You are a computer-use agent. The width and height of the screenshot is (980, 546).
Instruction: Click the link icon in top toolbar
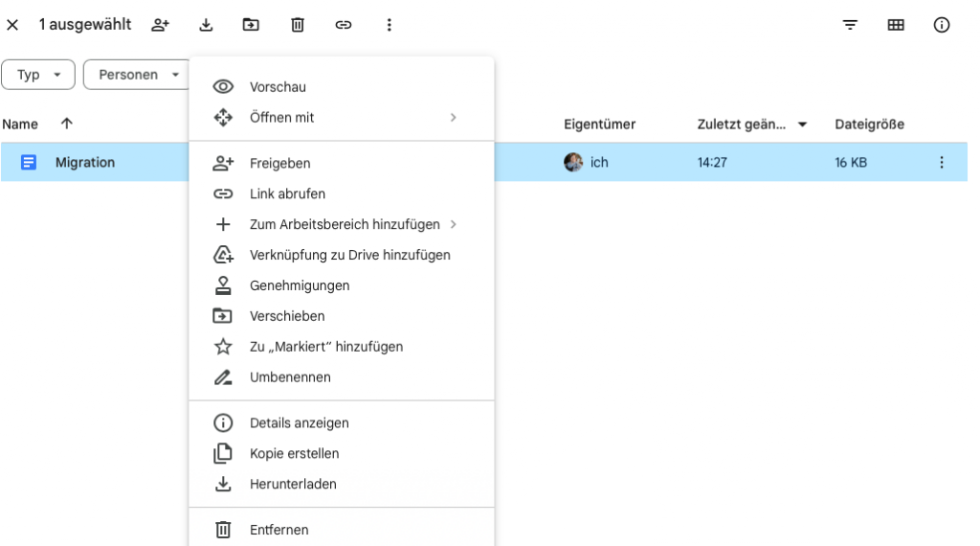tap(344, 25)
